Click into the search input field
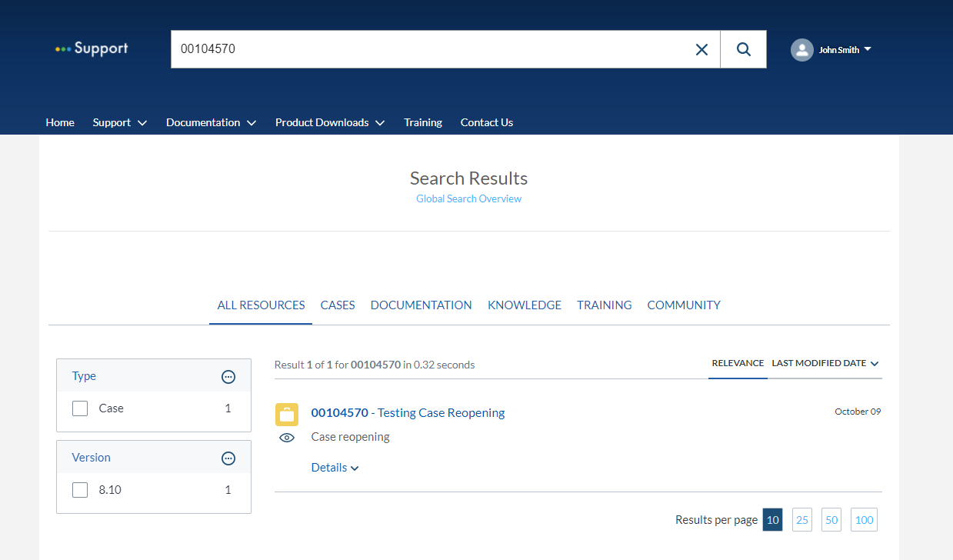The image size is (953, 560). 431,49
